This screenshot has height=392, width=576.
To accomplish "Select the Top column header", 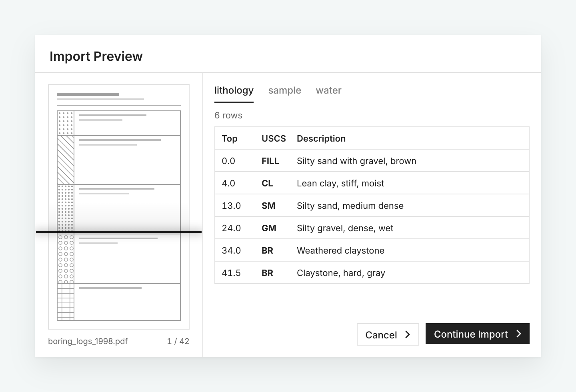I will click(x=230, y=138).
